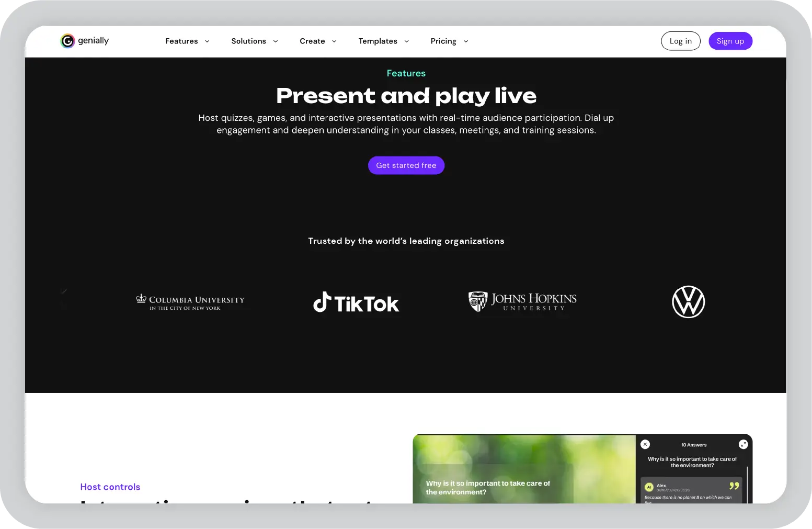Image resolution: width=812 pixels, height=529 pixels.
Task: Expand the Create dropdown chevron
Action: click(x=334, y=41)
